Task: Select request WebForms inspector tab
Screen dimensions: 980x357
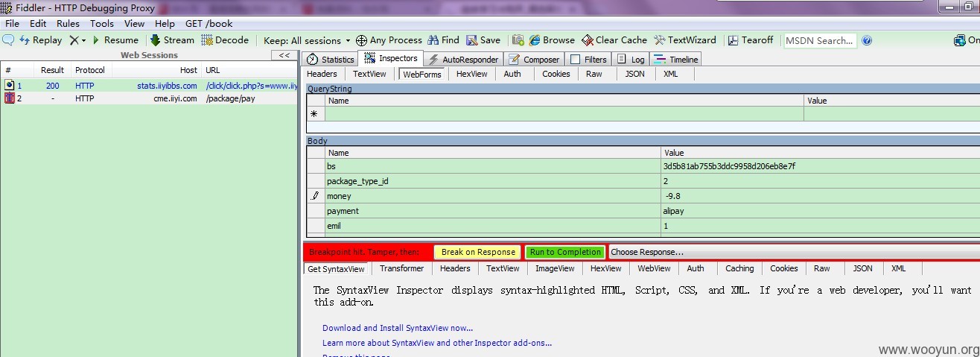Action: (x=421, y=74)
